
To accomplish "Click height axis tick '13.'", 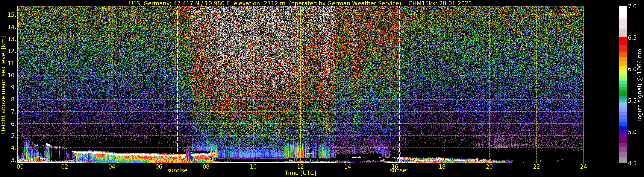I will (x=12, y=39).
